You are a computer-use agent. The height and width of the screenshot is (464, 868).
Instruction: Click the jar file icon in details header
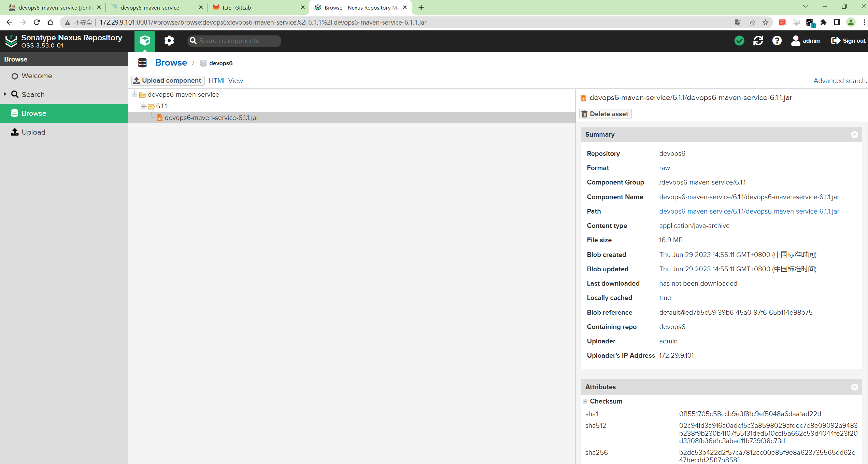click(x=583, y=98)
